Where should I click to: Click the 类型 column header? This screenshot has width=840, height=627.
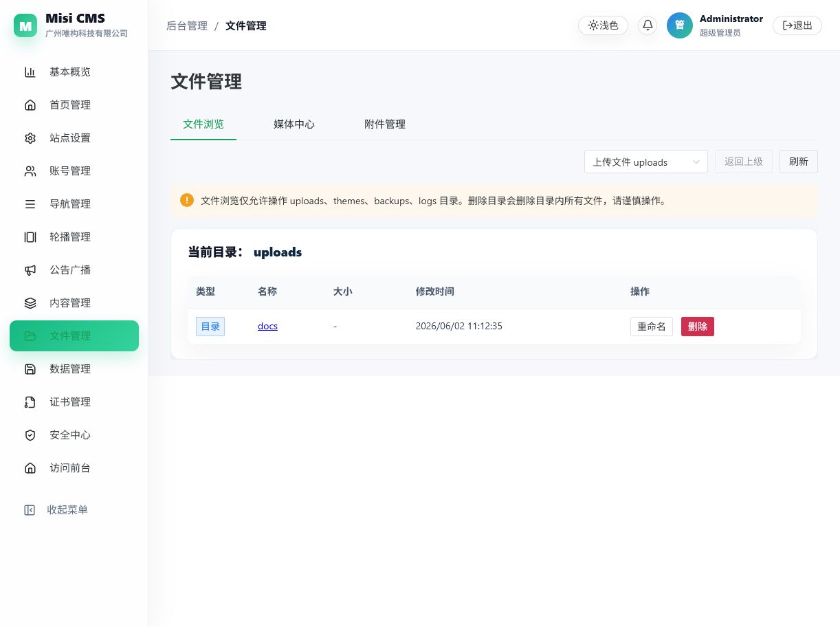coord(206,291)
